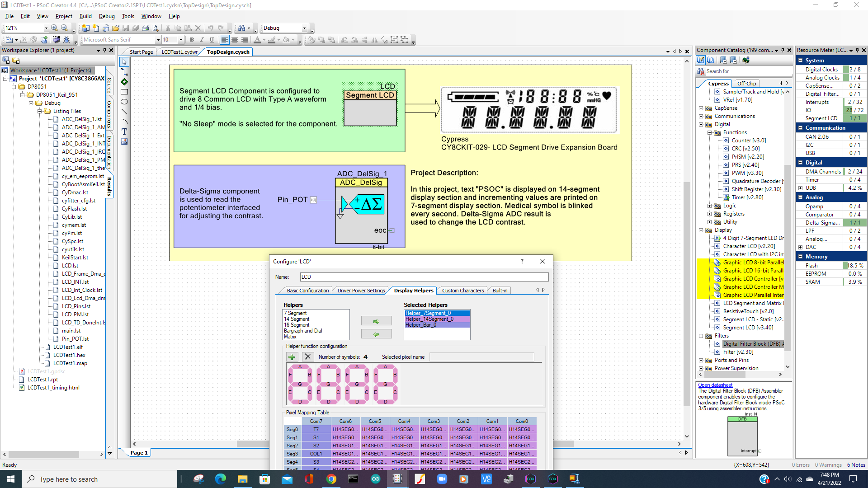Open the font size dropdown
Screen dimensions: 868x488
click(181, 40)
